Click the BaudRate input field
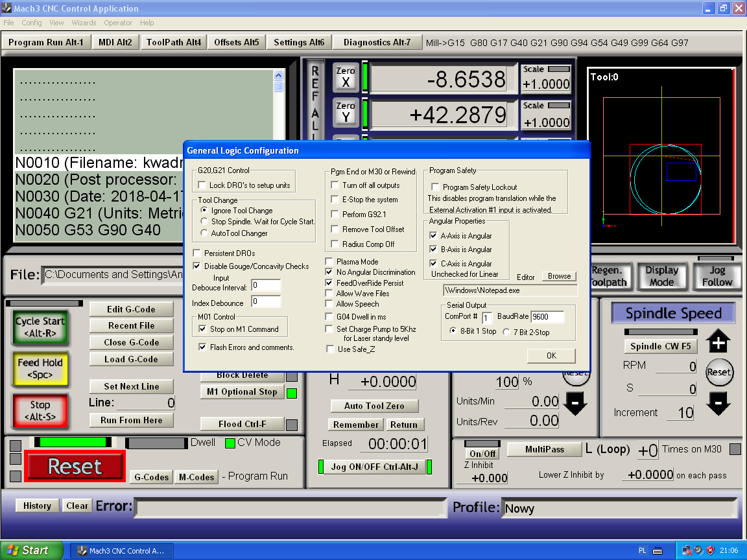Screen dimensions: 747x560 click(x=547, y=317)
